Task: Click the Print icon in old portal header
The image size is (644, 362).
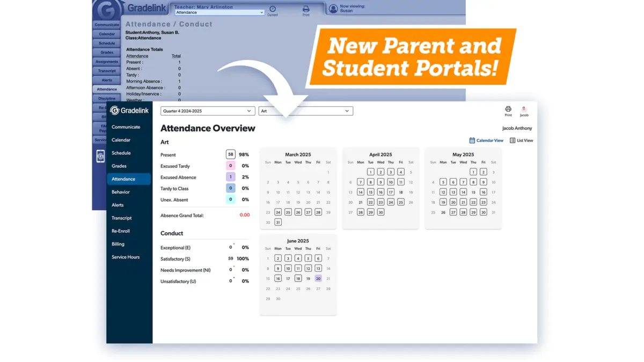Action: [x=306, y=9]
